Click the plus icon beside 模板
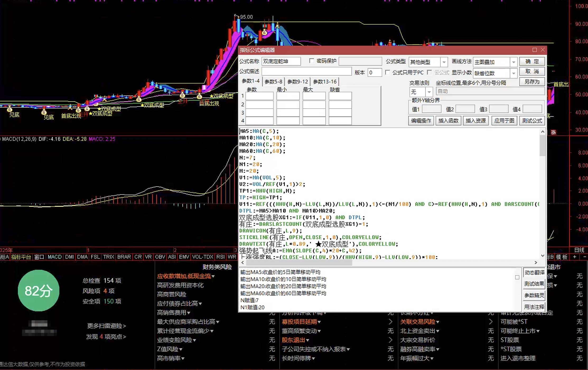This screenshot has width=588, height=370. [575, 257]
